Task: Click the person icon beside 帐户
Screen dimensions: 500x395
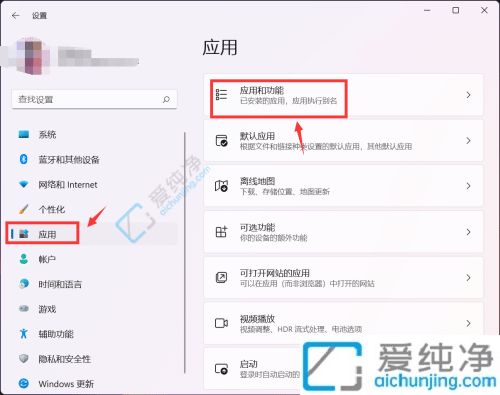Action: (x=24, y=259)
